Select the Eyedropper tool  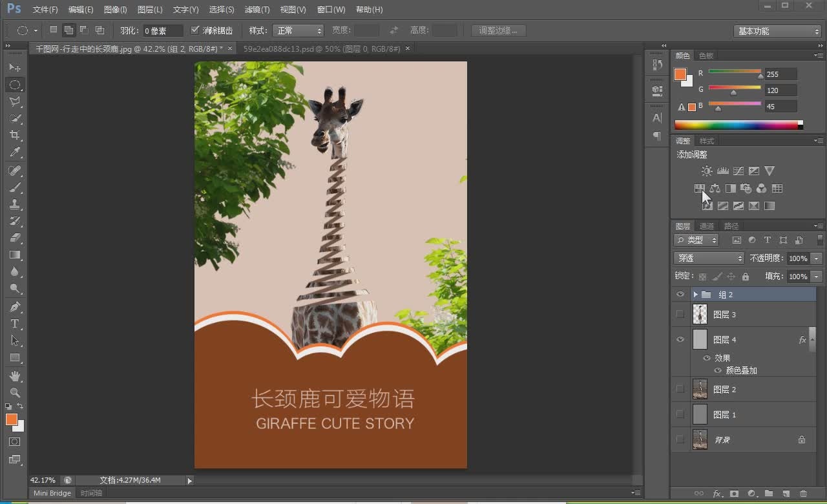(15, 152)
